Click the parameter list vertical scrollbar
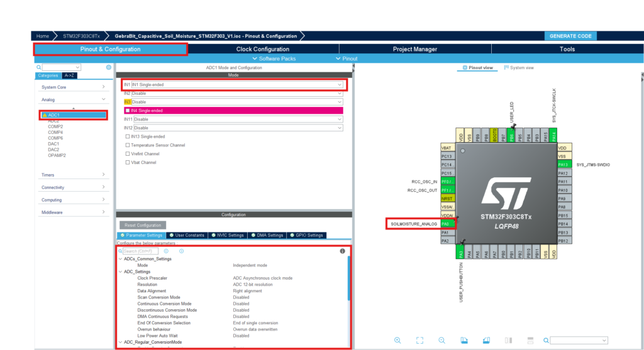The width and height of the screenshot is (644, 350). point(349,278)
